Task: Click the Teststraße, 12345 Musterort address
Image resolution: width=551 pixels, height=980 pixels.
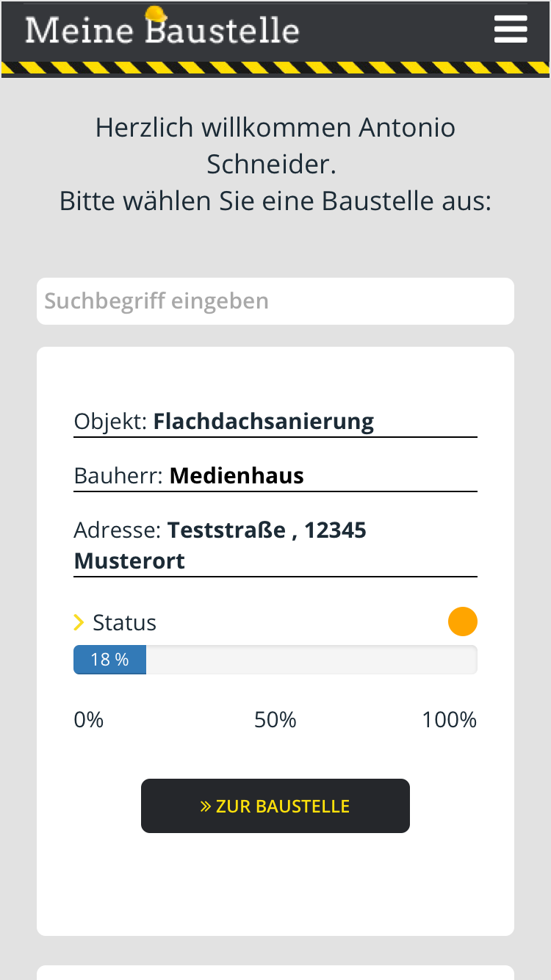Action: (x=220, y=545)
